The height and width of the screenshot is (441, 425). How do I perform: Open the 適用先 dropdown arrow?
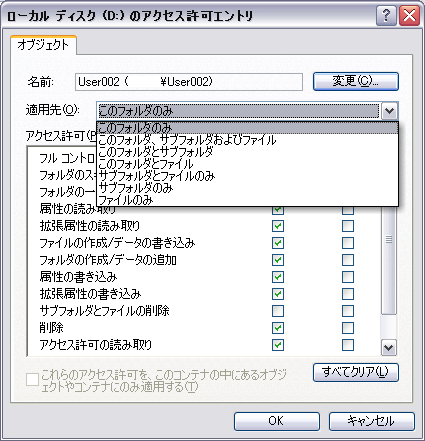(x=389, y=111)
